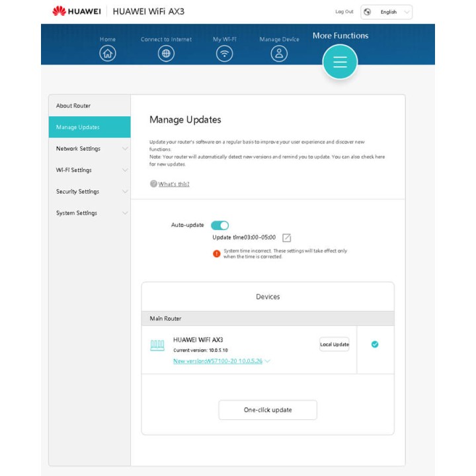Click the More Functions tab label
476x476 pixels.
point(340,36)
